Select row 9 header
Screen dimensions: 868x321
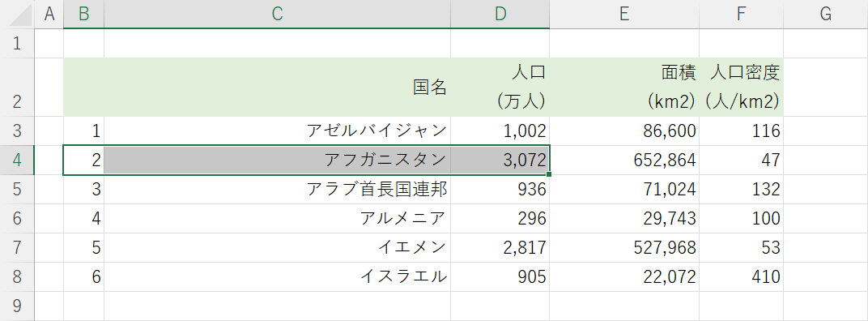point(17,306)
